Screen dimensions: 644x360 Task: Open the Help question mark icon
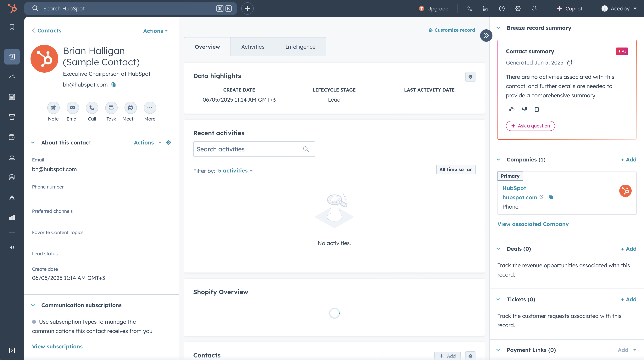(x=502, y=8)
